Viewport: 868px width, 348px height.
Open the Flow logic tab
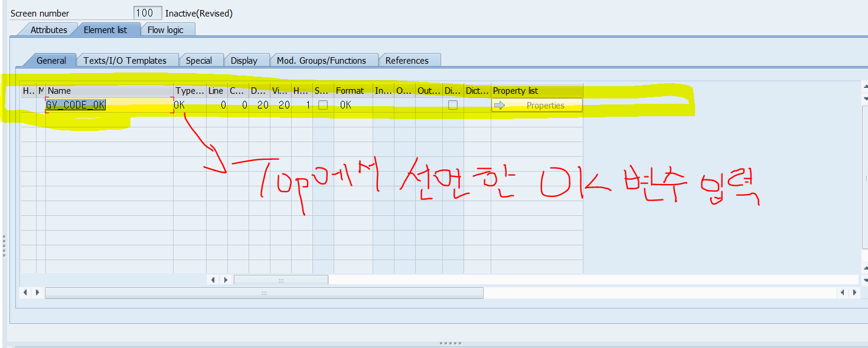point(165,29)
